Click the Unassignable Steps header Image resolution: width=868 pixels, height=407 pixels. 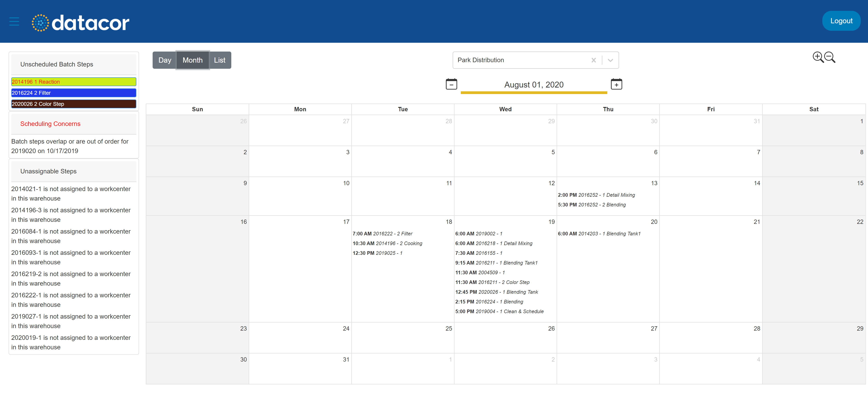pyautogui.click(x=74, y=171)
